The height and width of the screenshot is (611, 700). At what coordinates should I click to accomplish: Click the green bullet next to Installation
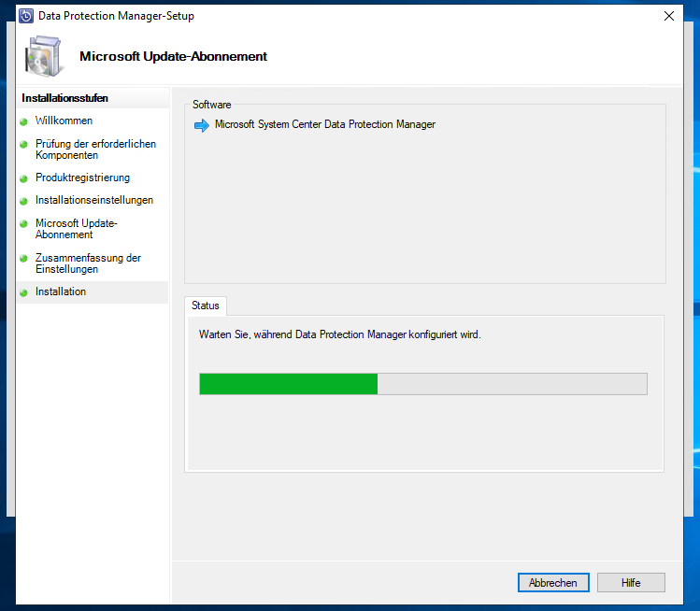pyautogui.click(x=23, y=292)
